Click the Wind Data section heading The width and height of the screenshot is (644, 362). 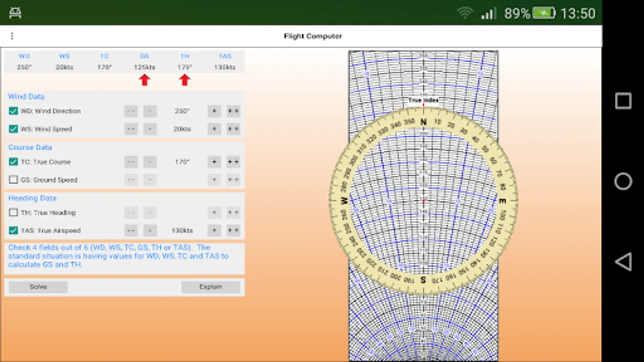(26, 97)
